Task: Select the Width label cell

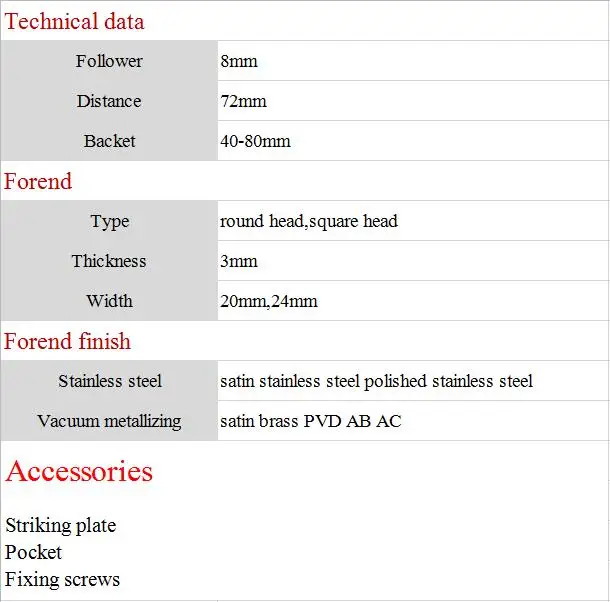Action: [x=109, y=301]
